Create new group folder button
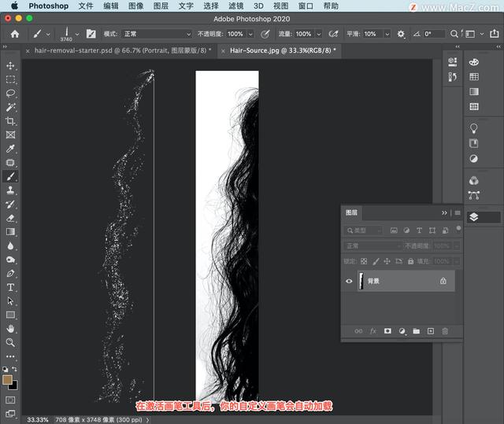504x424 pixels. coord(417,331)
